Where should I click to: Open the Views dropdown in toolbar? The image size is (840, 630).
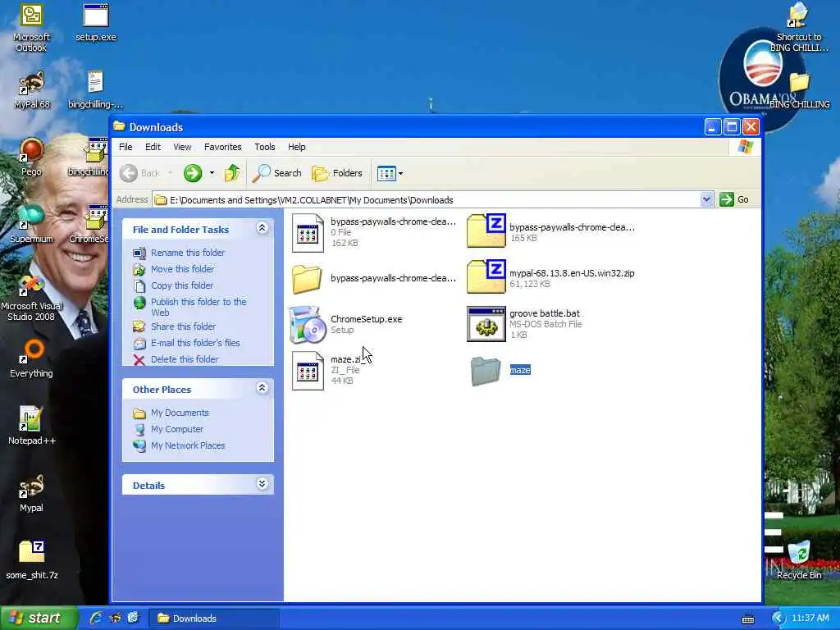pyautogui.click(x=390, y=173)
